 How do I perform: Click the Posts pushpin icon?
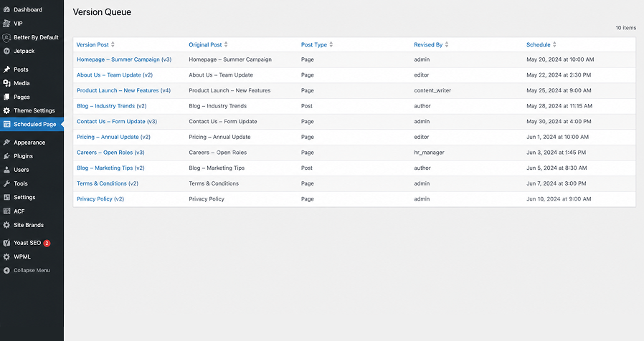pos(6,69)
